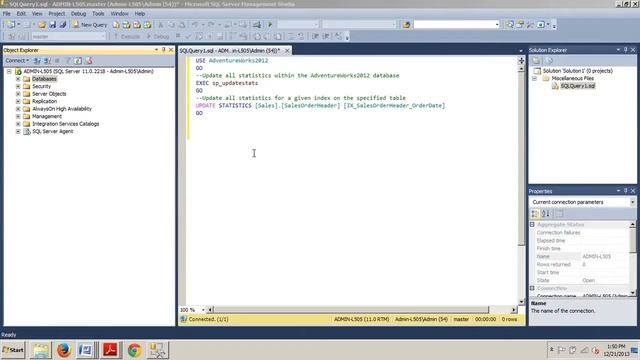Click the Debug button in SQL toolbar

pos(158,36)
